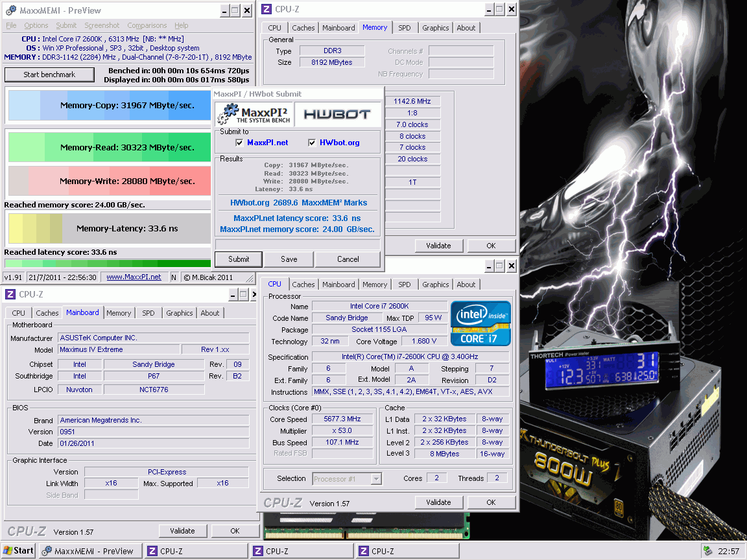Image resolution: width=747 pixels, height=560 pixels.
Task: Click the Core Speed 5677.3 MHz field
Action: coord(342,419)
